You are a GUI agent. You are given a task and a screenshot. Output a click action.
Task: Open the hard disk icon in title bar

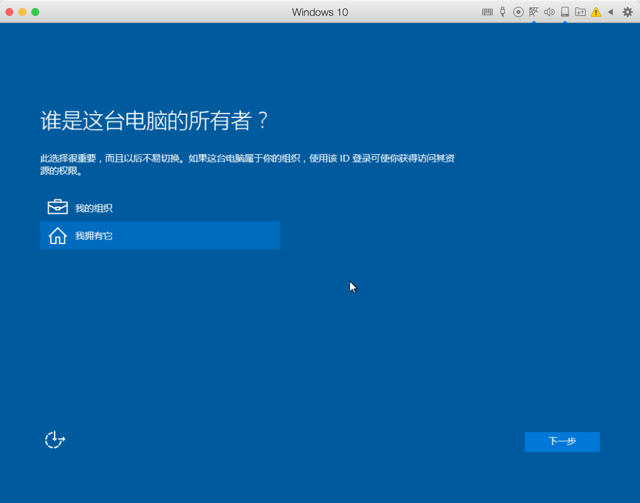pos(564,12)
